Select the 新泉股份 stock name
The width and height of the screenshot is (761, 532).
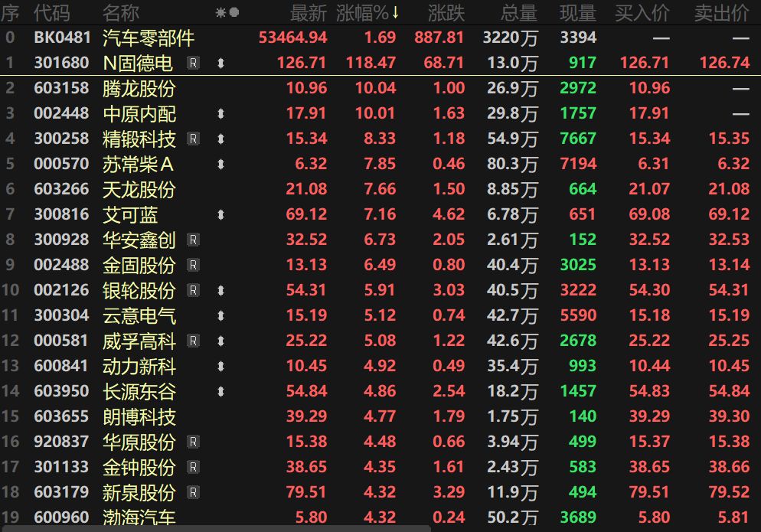pyautogui.click(x=139, y=492)
